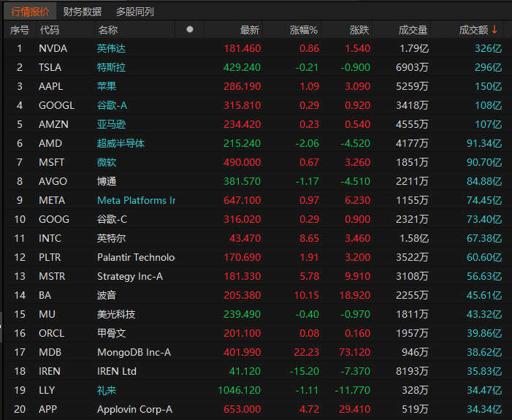The height and width of the screenshot is (420, 512).
Task: Select the 波音 BA row
Action: (x=257, y=295)
